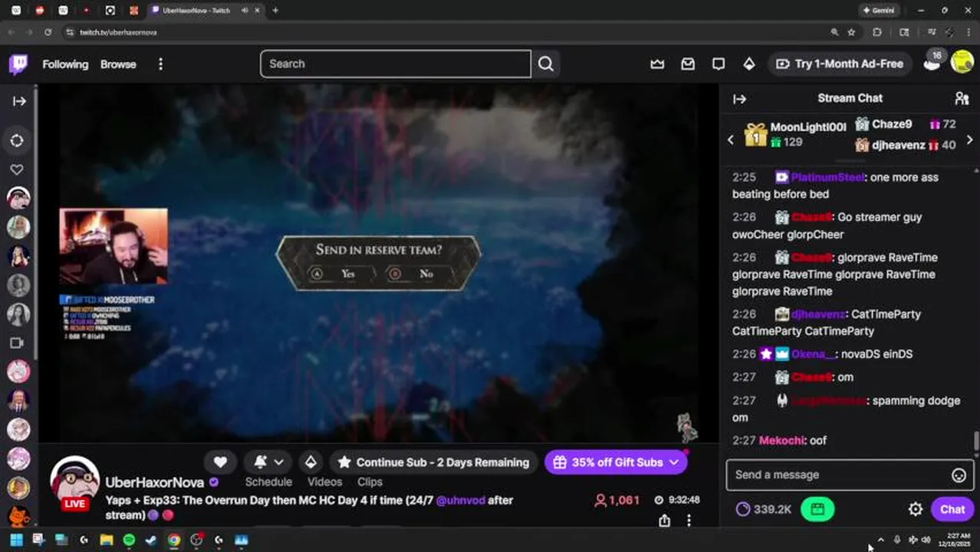Click Try 1-Month Ad-Free button
The image size is (980, 552).
(840, 64)
